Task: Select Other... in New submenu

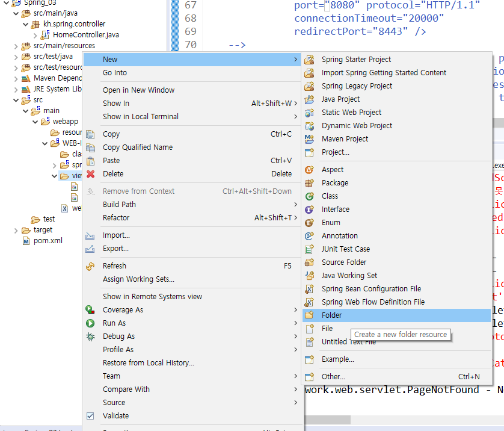Action: pyautogui.click(x=396, y=377)
